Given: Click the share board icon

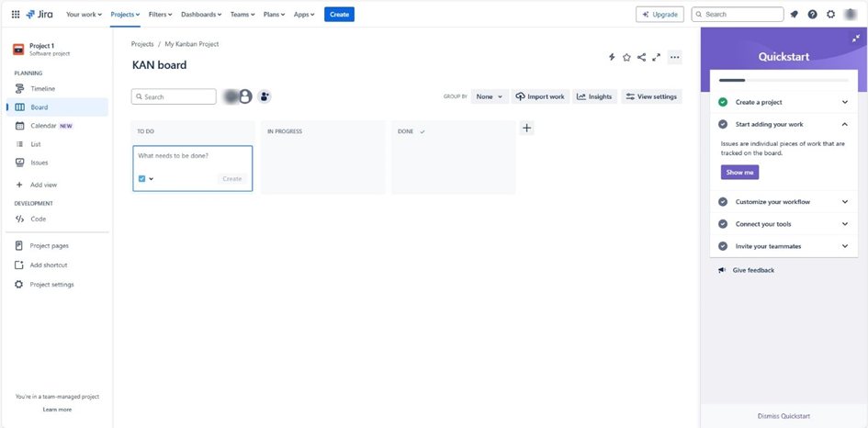Looking at the screenshot, I should [642, 57].
